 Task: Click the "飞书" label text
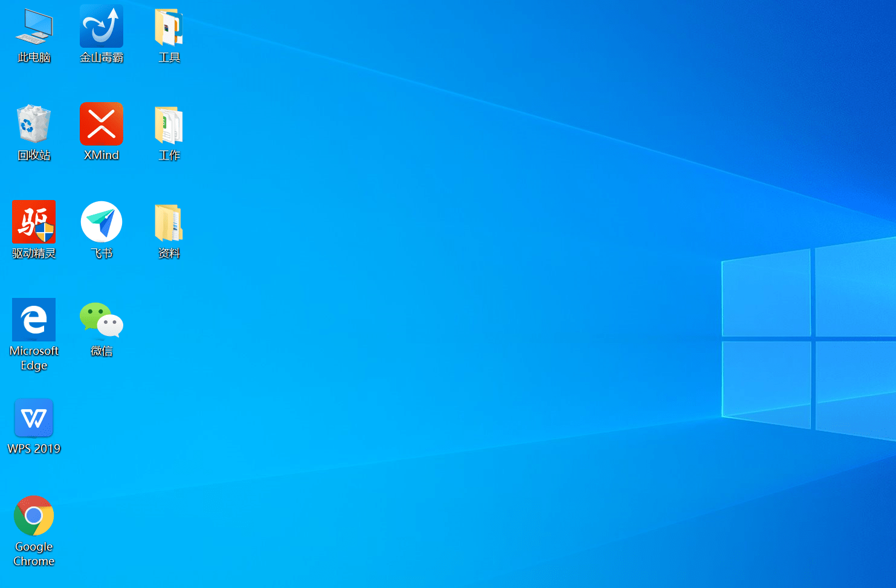[x=102, y=253]
